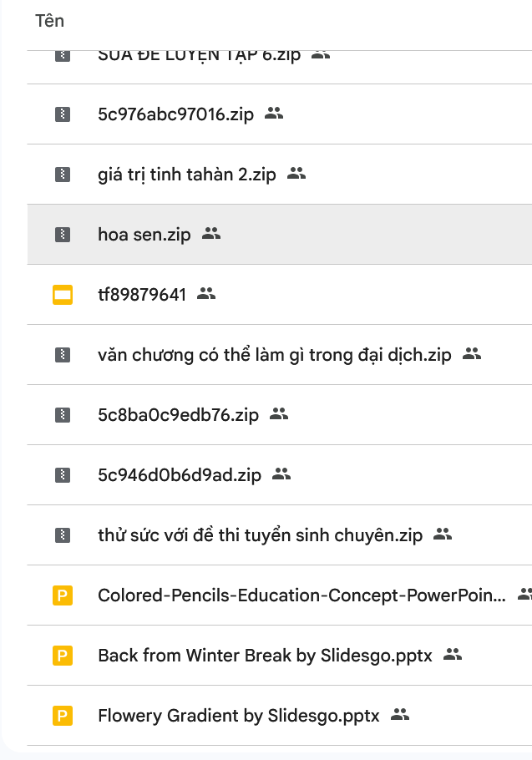
Task: Click zip icon for văn chương có thể file
Action: 62,355
